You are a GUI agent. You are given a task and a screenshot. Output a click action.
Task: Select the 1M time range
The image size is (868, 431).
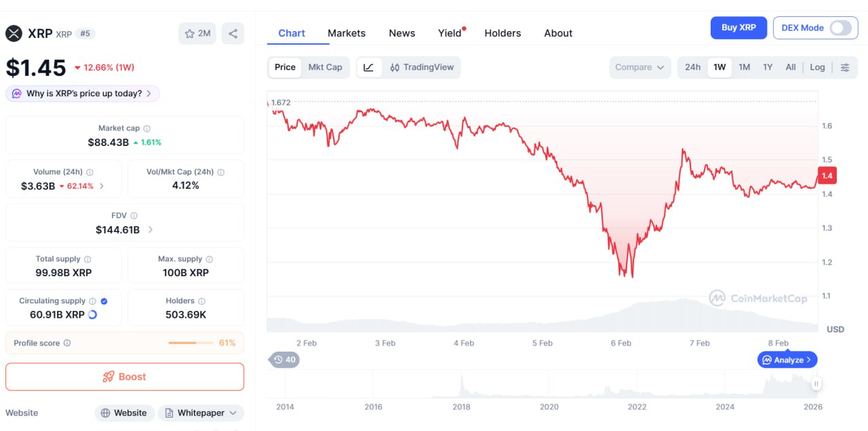744,67
